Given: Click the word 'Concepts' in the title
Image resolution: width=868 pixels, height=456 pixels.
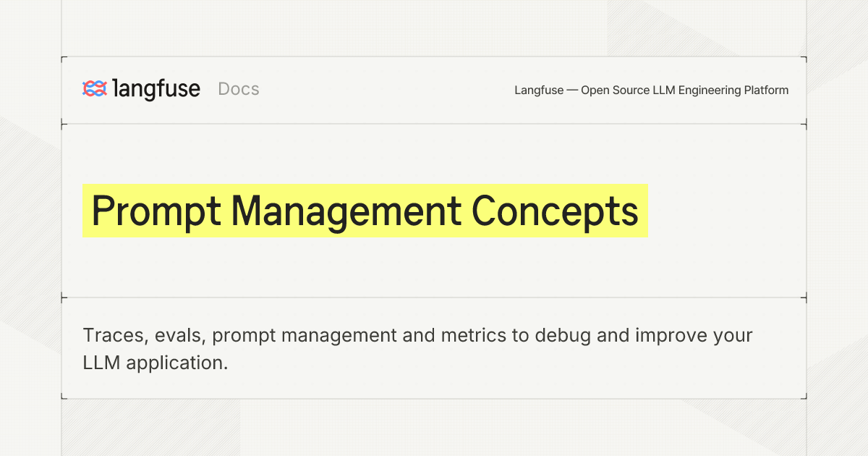Looking at the screenshot, I should [555, 211].
